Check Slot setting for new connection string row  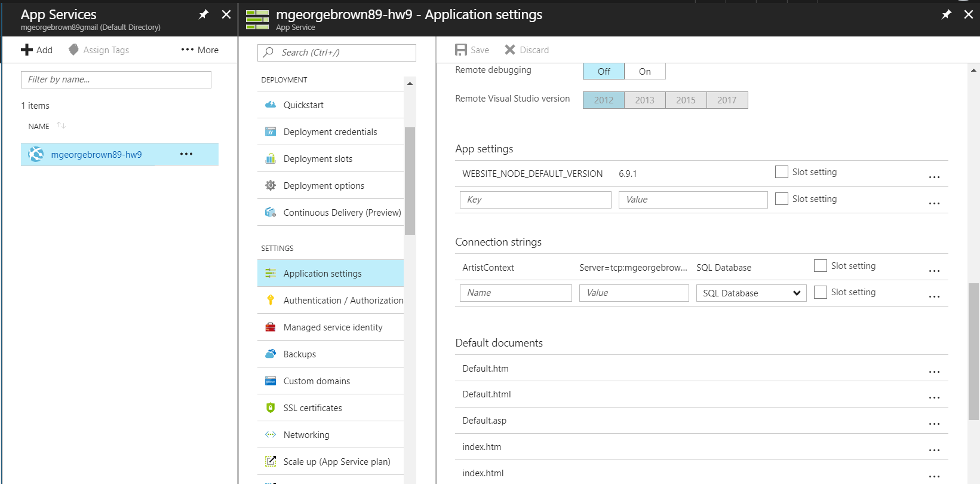[821, 292]
